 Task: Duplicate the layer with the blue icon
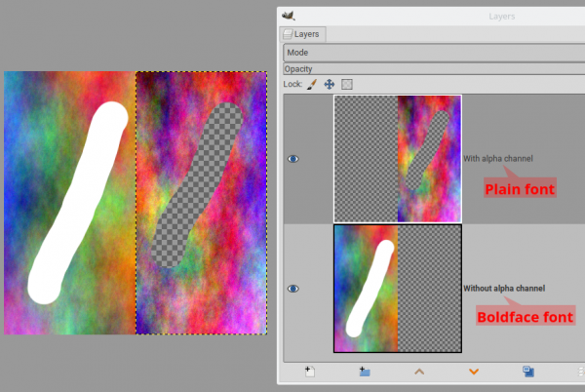click(528, 372)
